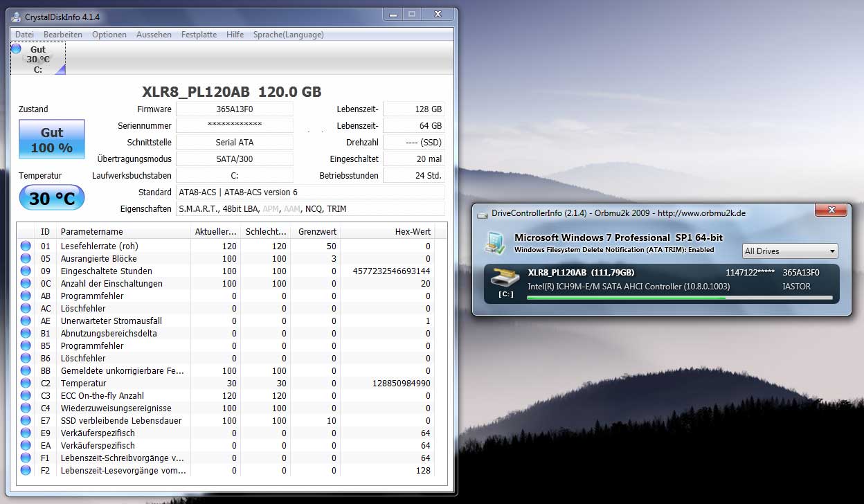
Task: Click the status orb for SSD verbleibende Lebensdauer
Action: point(26,420)
